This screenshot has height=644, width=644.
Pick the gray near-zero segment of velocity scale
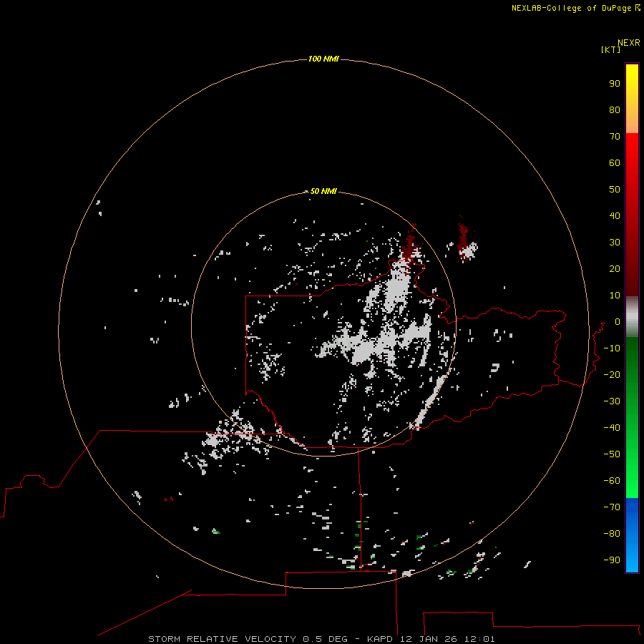(632, 317)
